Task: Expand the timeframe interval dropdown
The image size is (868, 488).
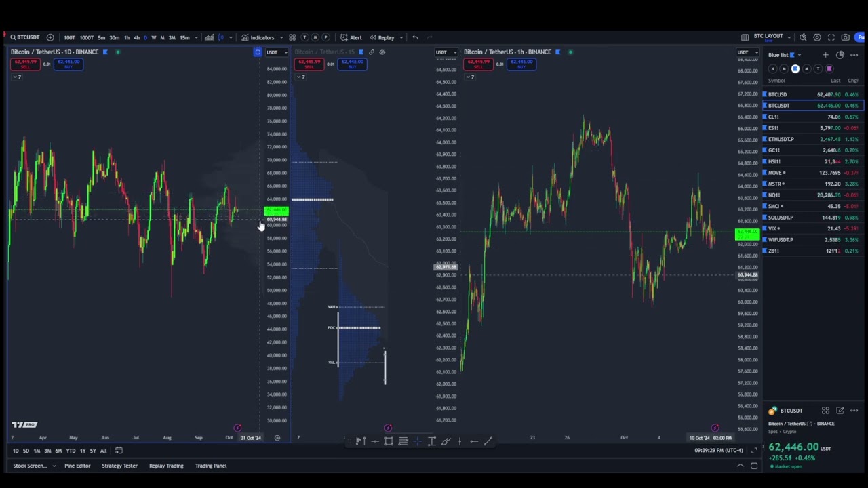Action: pyautogui.click(x=196, y=37)
